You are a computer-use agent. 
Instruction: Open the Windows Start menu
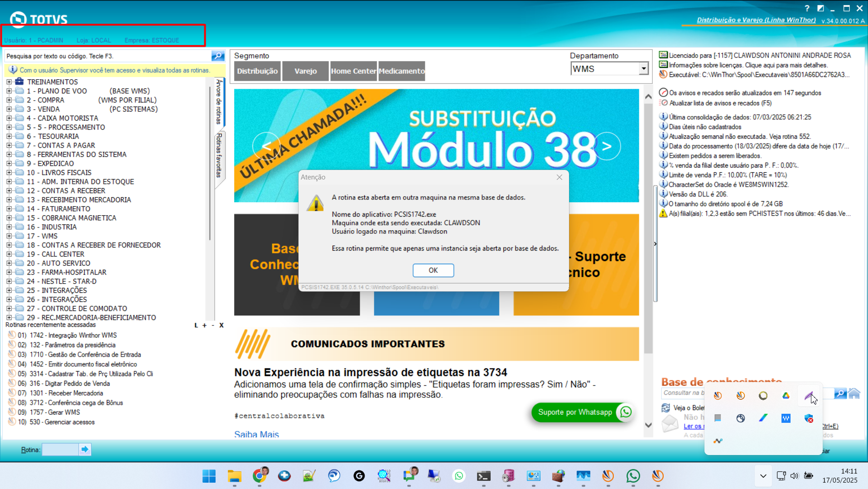209,476
